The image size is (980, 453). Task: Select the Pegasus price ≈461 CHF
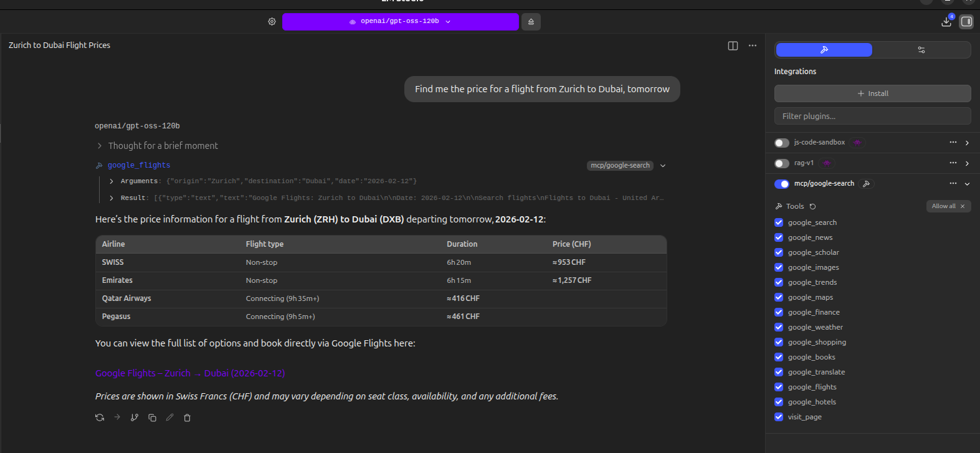(463, 317)
